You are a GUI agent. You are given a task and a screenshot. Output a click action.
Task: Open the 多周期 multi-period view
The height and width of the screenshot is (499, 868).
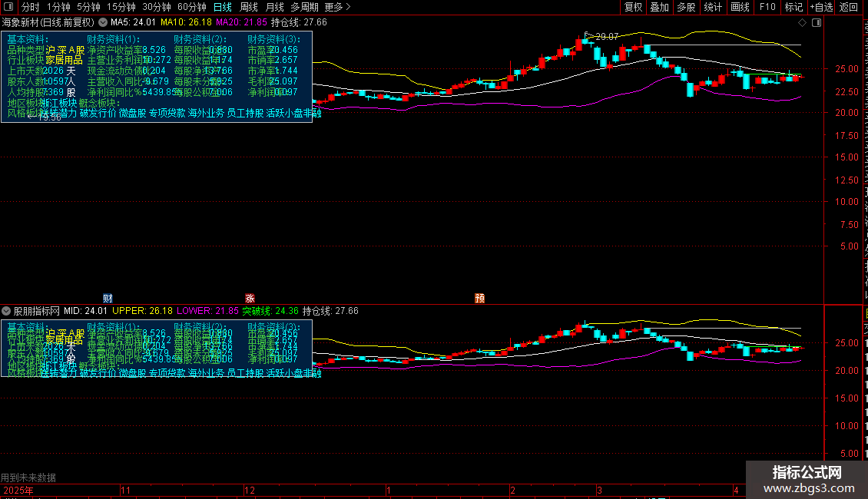pos(304,7)
